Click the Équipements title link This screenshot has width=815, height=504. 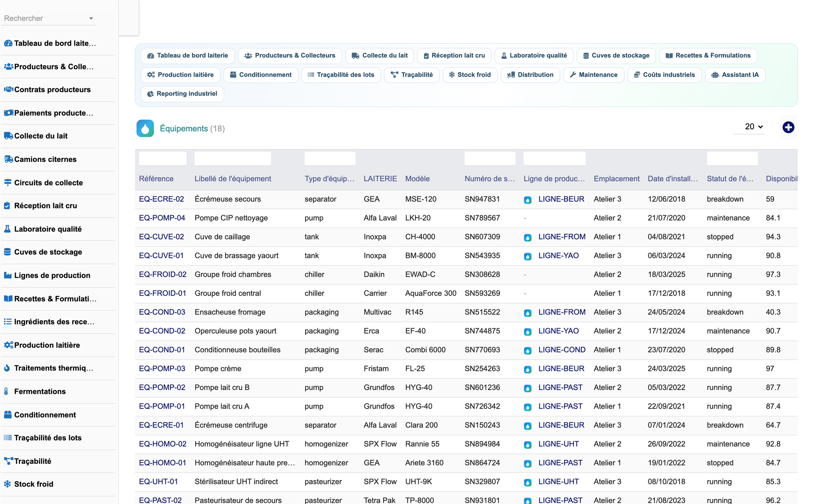[x=184, y=129]
